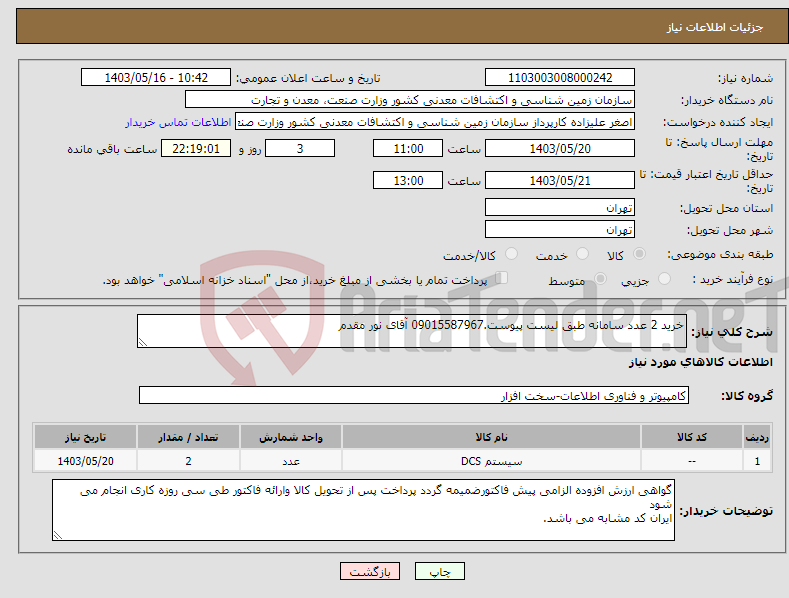Screen dimensions: 789x598
Task: Click the quantity cell showing 2
Action: (x=188, y=461)
